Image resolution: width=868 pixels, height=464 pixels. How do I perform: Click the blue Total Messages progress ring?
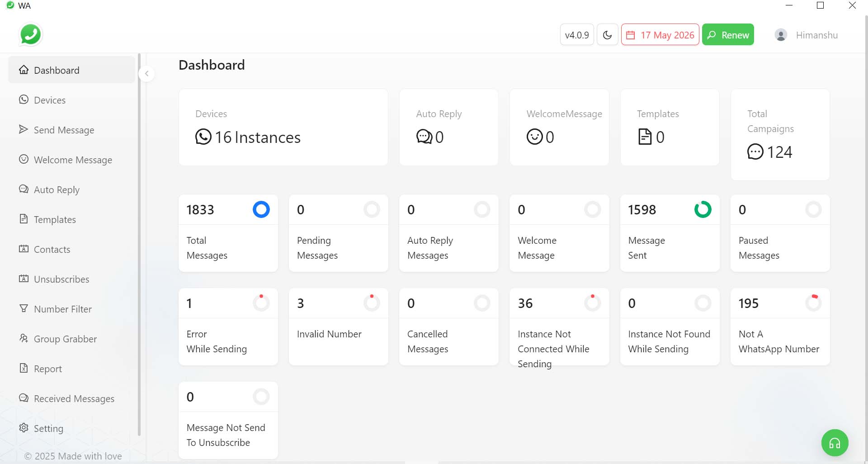tap(261, 209)
